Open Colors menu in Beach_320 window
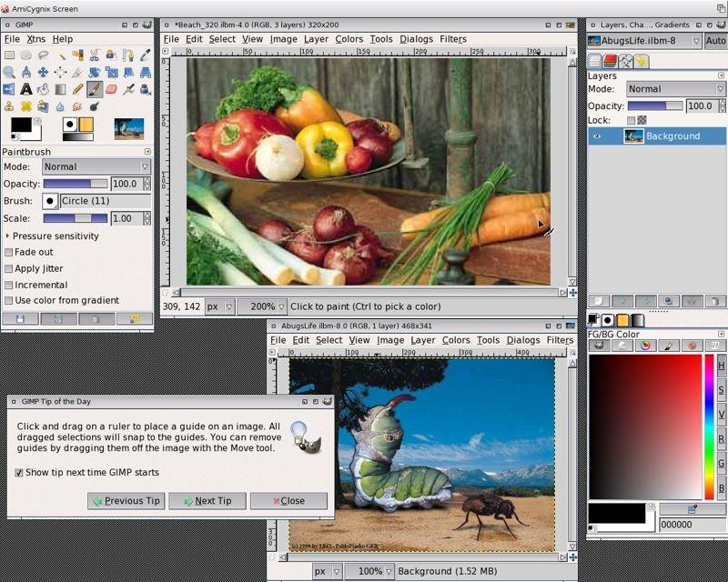Viewport: 728px width, 582px height. point(349,39)
